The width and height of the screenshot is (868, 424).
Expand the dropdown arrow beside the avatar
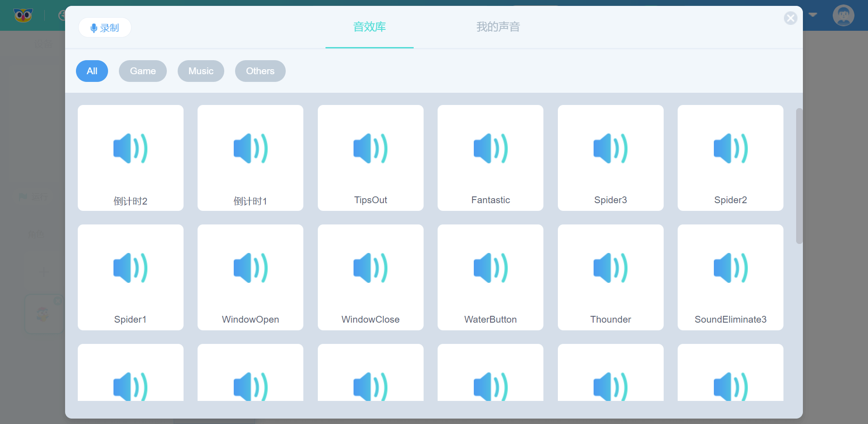[813, 15]
